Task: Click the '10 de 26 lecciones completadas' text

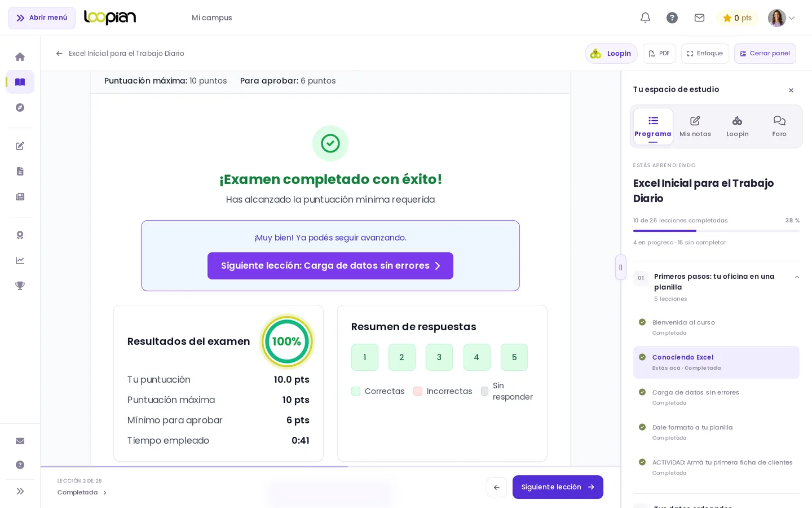Action: pos(680,221)
